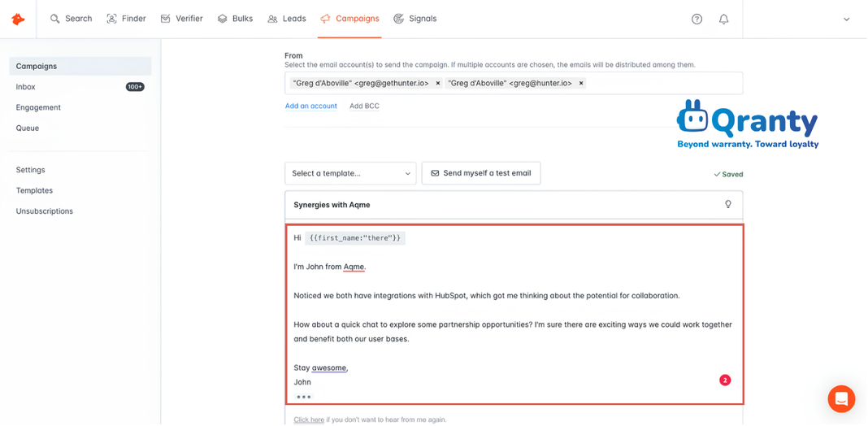This screenshot has height=426, width=868.
Task: Click the underlined word awesome
Action: (x=329, y=367)
